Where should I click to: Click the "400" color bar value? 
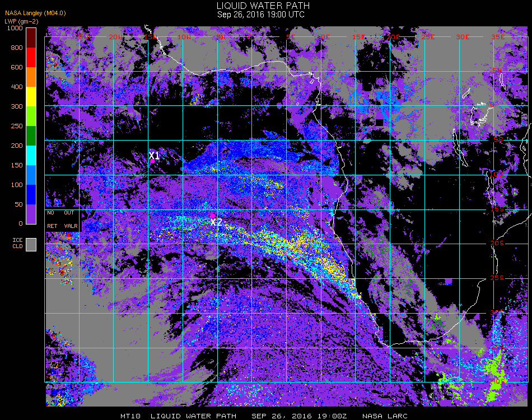(17, 87)
